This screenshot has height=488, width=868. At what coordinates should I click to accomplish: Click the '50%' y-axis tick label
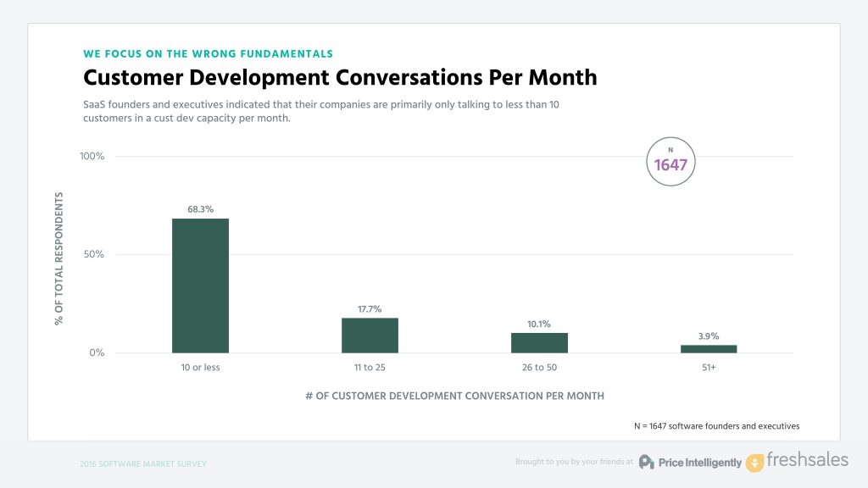[93, 254]
